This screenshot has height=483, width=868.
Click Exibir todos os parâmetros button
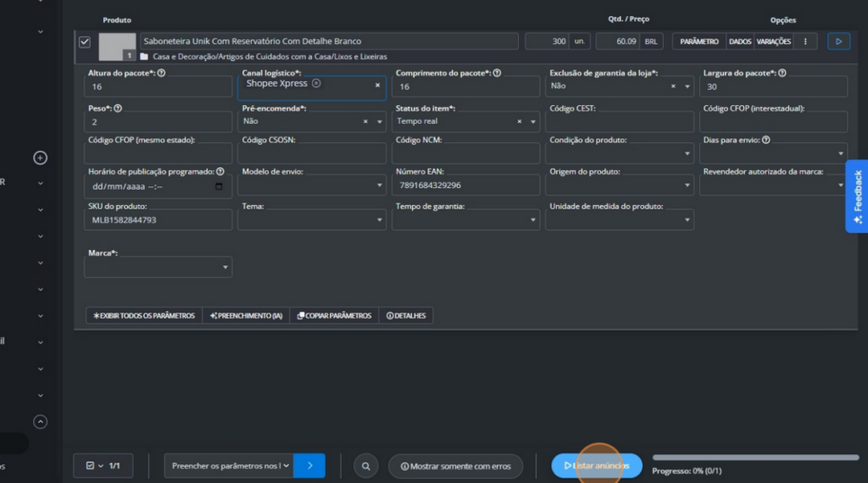click(144, 315)
